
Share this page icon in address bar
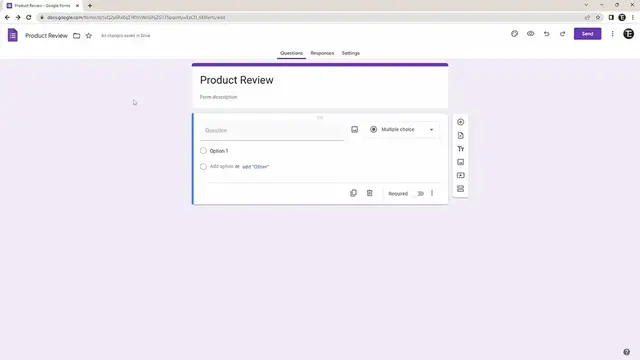(x=587, y=18)
